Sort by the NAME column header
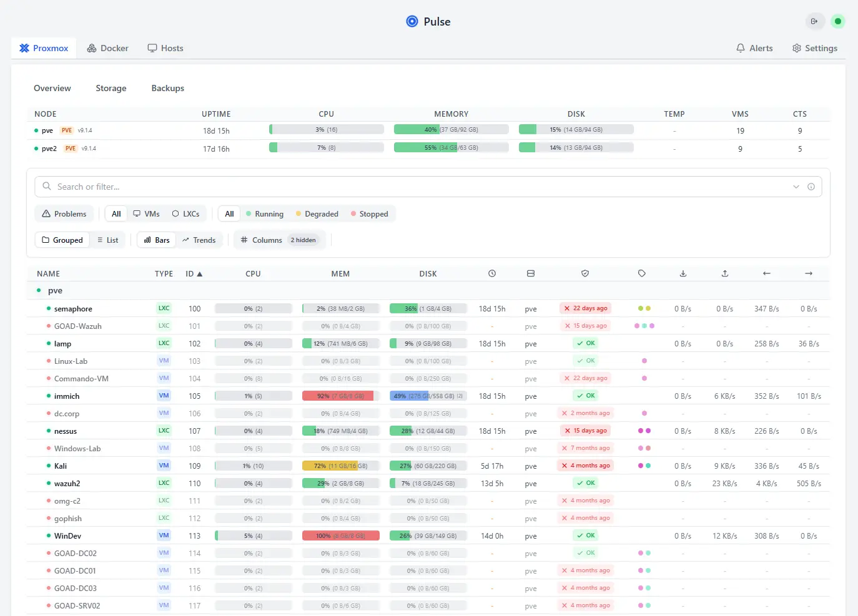Viewport: 858px width, 616px height. click(48, 274)
